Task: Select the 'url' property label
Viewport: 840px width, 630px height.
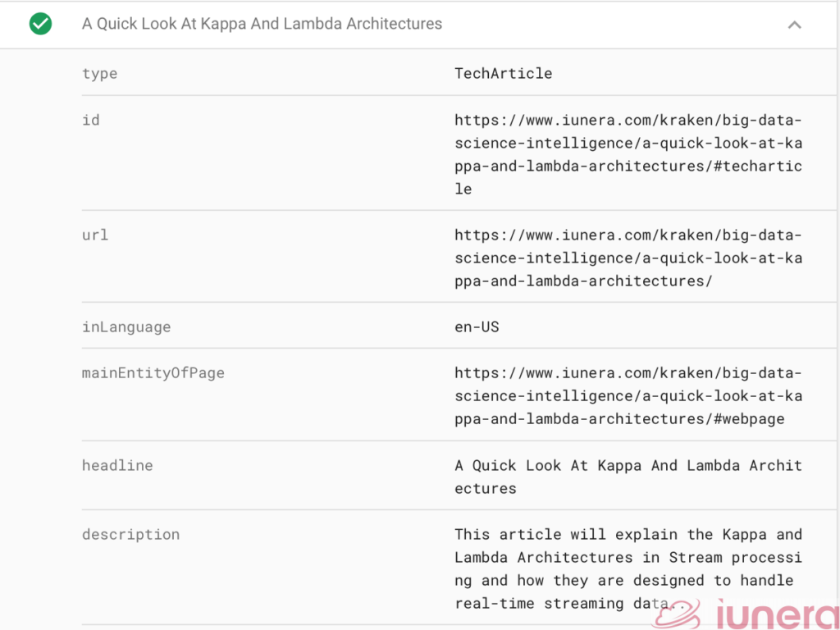Action: (x=95, y=235)
